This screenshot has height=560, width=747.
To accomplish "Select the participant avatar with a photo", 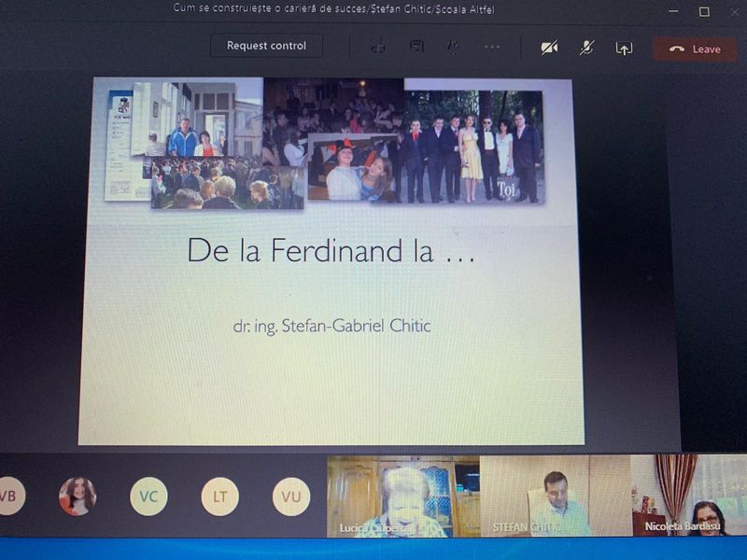I will point(78,496).
